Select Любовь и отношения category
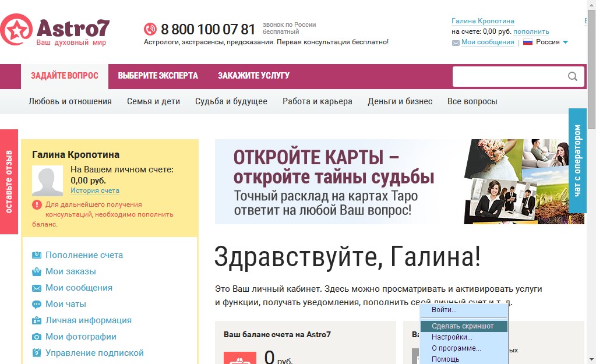The image size is (596, 364). coord(70,101)
